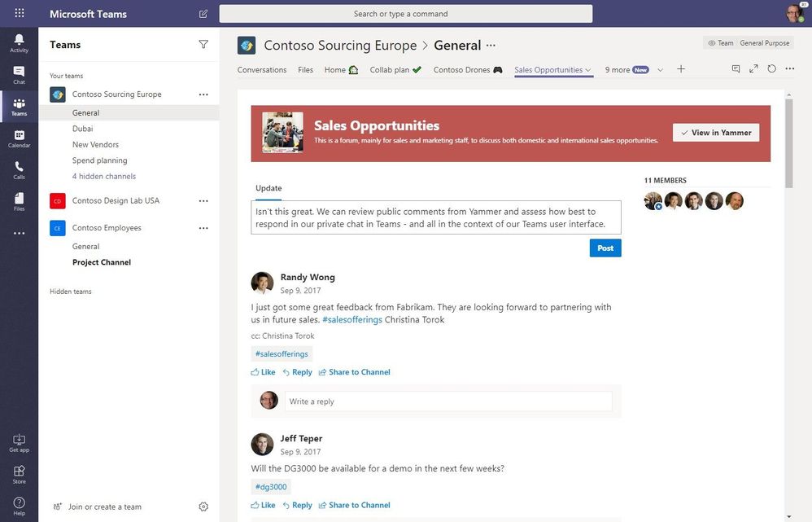Viewport: 812px width, 522px height.
Task: Expand the tab to full view
Action: (x=754, y=68)
